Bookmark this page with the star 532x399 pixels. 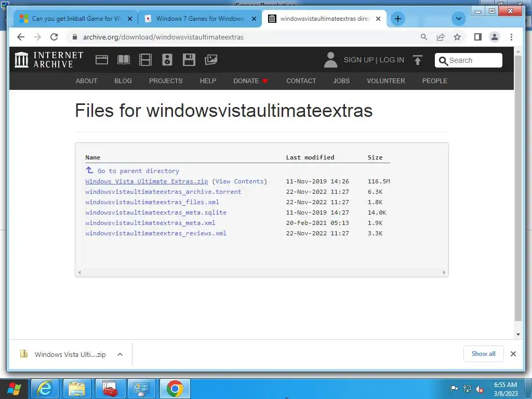pos(457,37)
